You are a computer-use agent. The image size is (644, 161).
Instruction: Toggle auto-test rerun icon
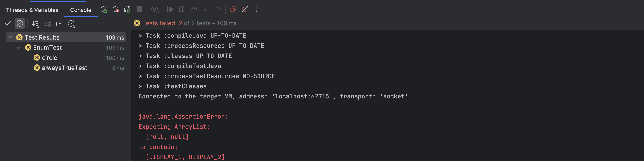click(x=127, y=9)
